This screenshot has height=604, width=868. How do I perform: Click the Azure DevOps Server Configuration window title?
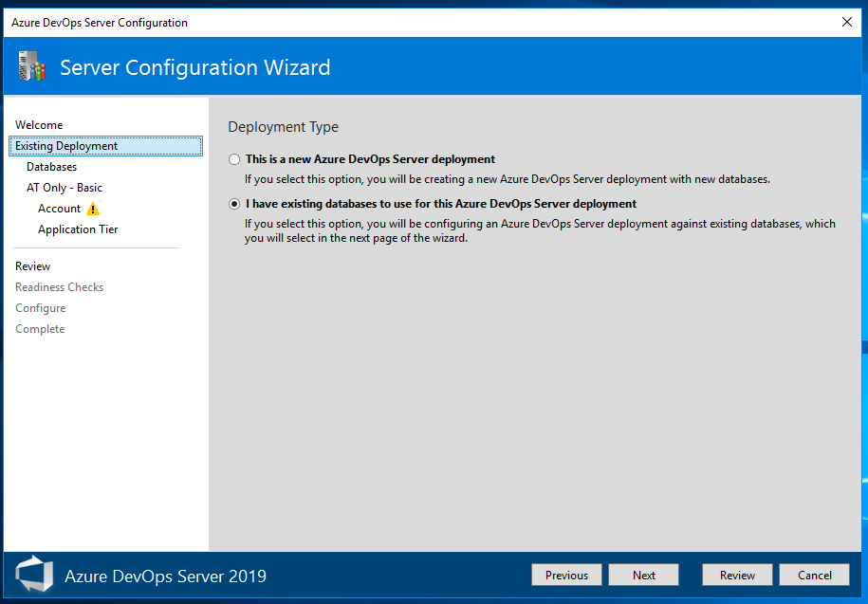pyautogui.click(x=100, y=23)
